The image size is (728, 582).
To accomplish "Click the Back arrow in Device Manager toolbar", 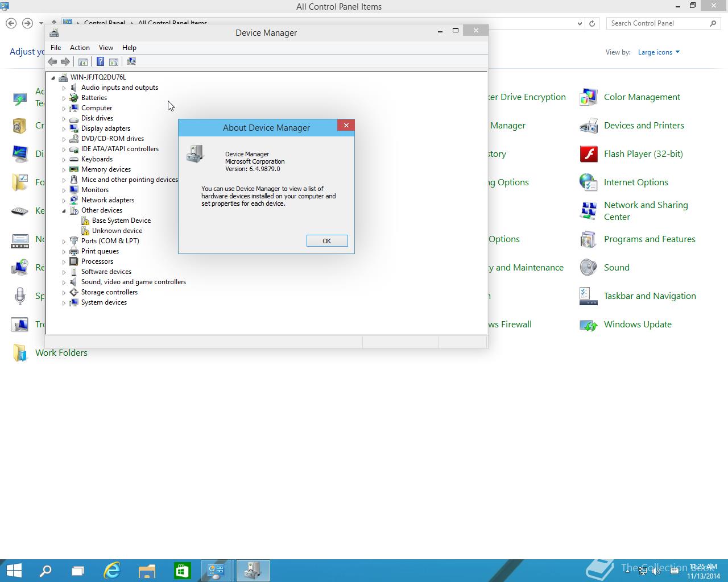I will coord(52,61).
